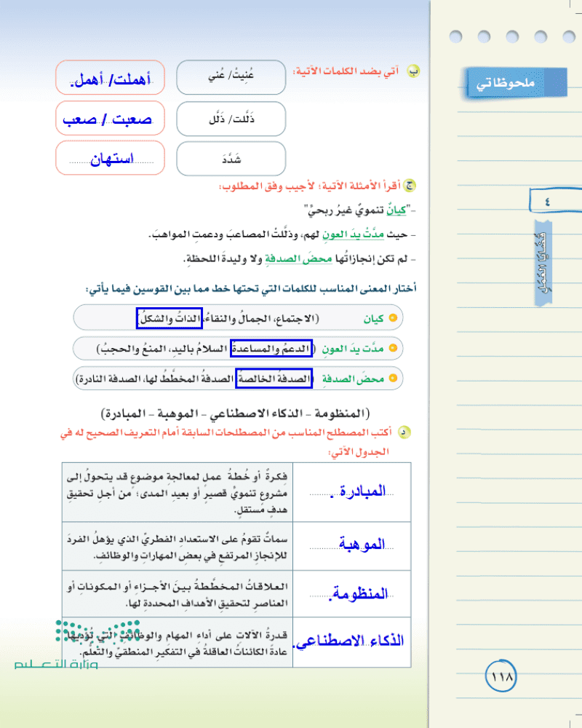The width and height of the screenshot is (582, 728).
Task: Click underlined 'مدّت يد العون' in the example sentence
Action: click(x=353, y=234)
